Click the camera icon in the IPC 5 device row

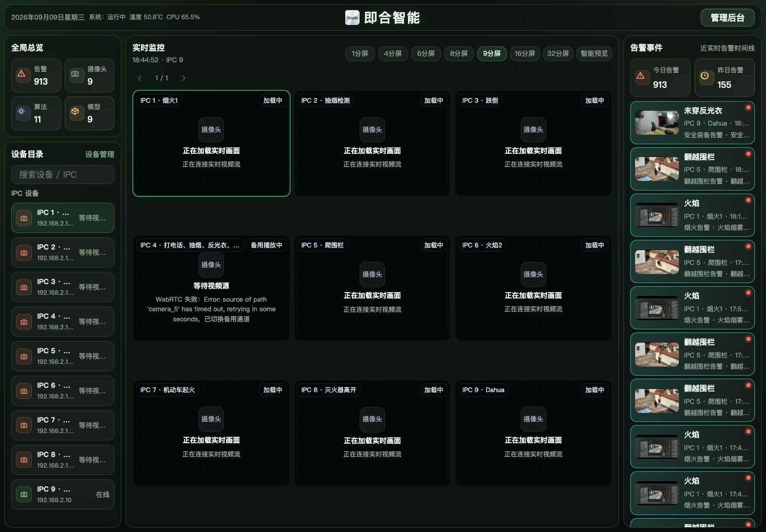[x=24, y=356]
